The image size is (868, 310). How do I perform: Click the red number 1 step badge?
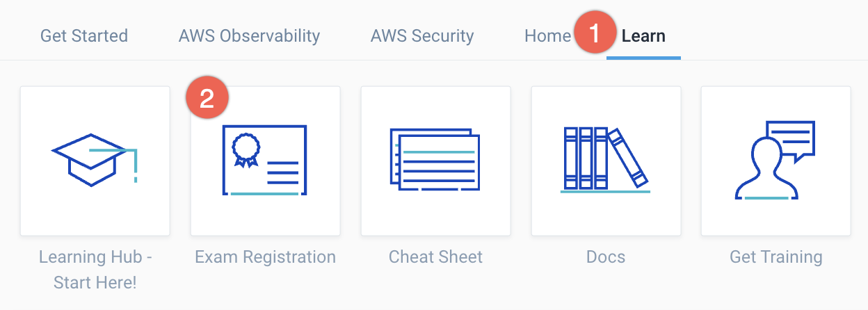pos(594,32)
